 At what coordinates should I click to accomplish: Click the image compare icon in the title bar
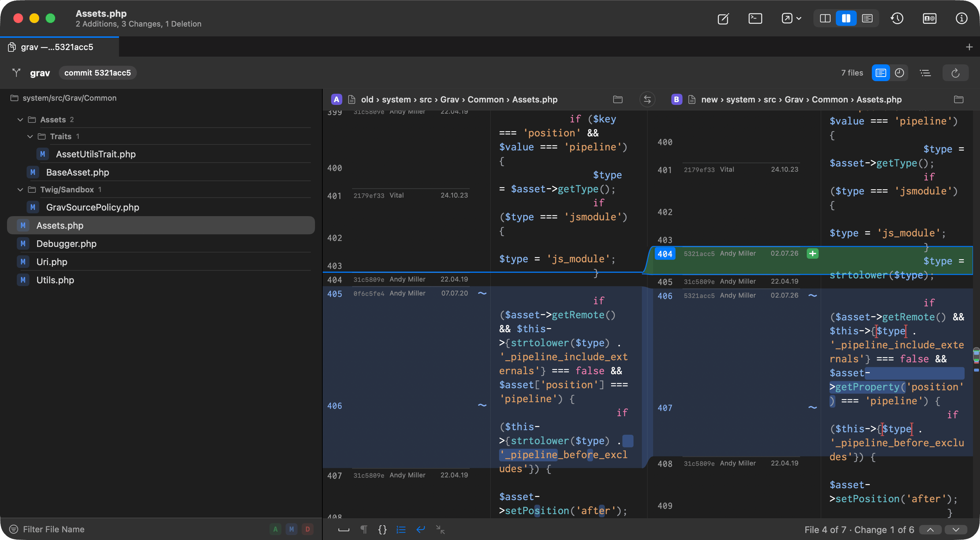tap(929, 18)
